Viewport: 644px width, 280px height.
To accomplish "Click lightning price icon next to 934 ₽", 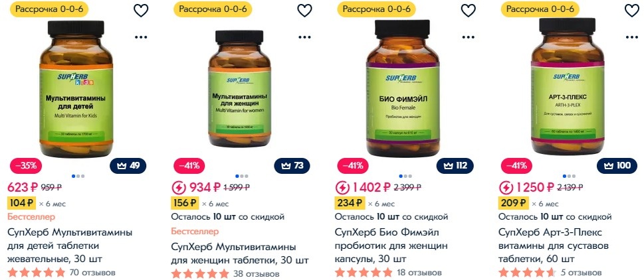I will pyautogui.click(x=179, y=188).
